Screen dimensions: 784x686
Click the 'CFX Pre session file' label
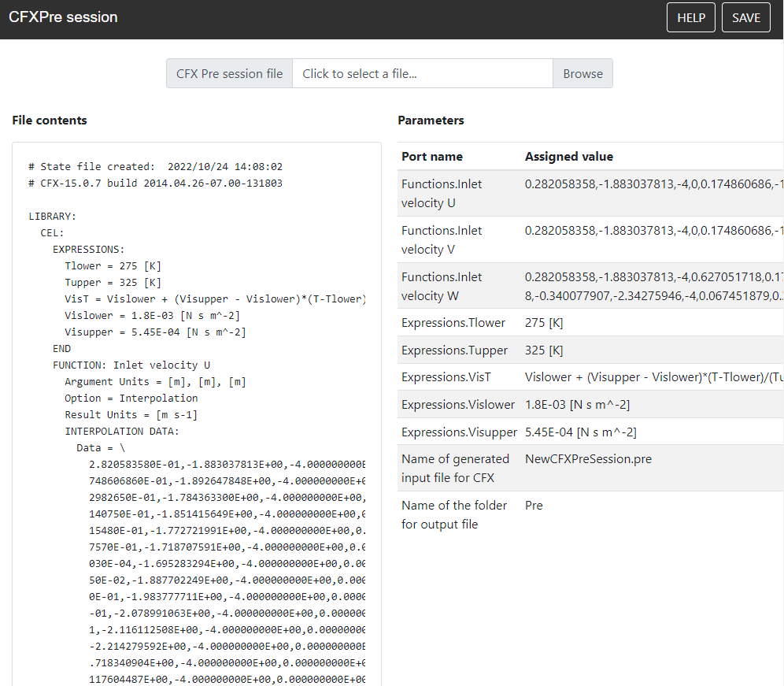[x=230, y=73]
